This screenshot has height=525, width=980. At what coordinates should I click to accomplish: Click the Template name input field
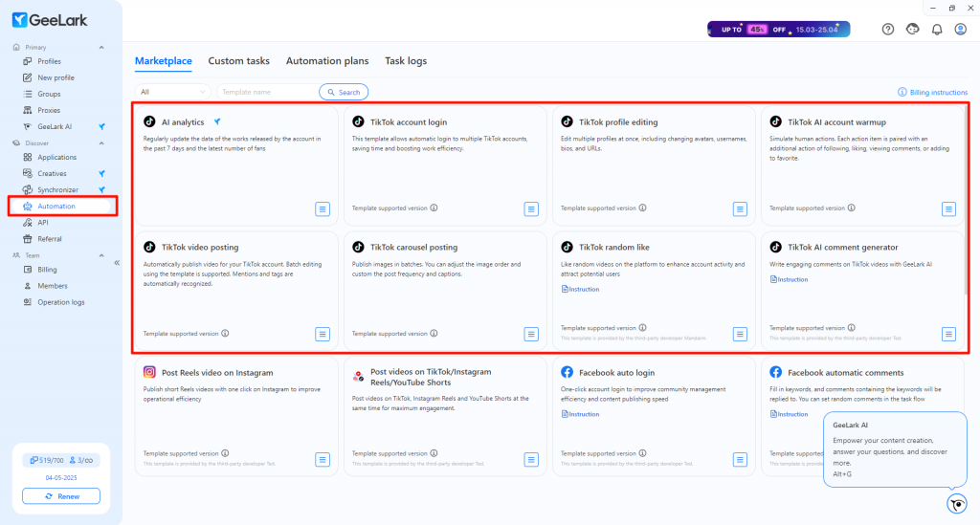coord(267,92)
